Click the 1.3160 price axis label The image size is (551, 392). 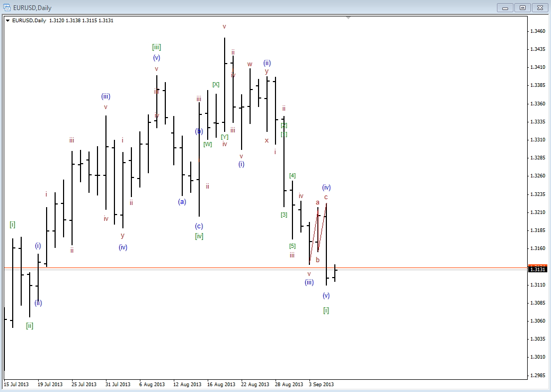(x=538, y=248)
